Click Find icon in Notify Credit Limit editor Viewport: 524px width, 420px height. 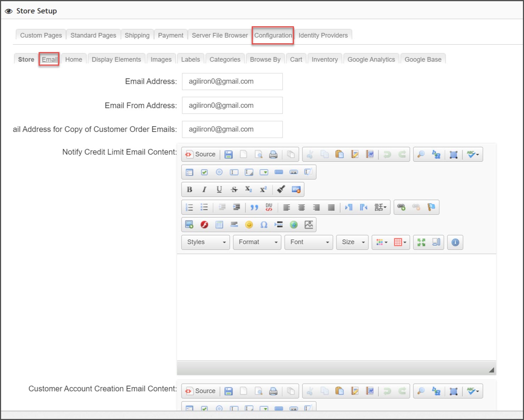tap(421, 154)
